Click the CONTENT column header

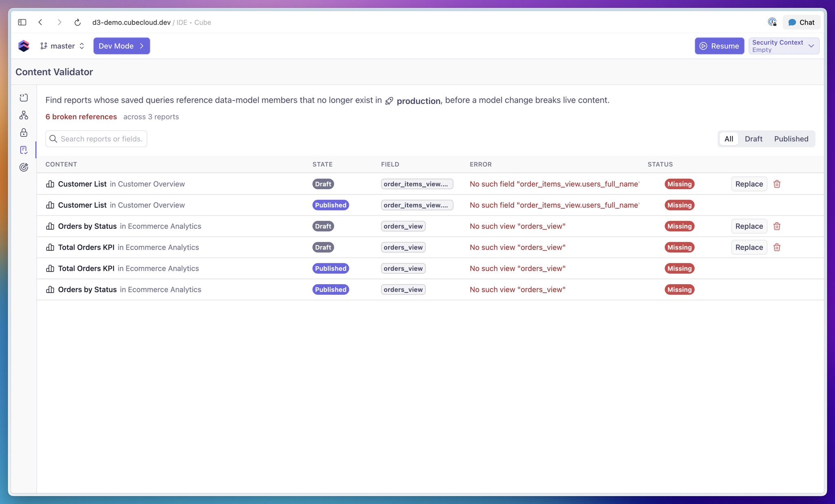(x=61, y=164)
